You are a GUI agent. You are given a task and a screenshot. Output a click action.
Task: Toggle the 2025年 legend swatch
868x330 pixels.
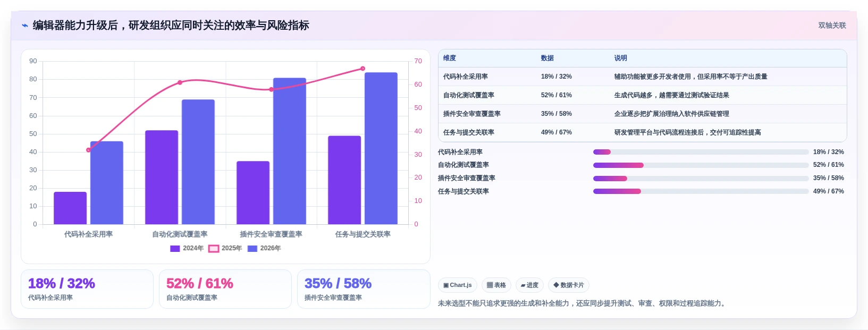[x=214, y=248]
